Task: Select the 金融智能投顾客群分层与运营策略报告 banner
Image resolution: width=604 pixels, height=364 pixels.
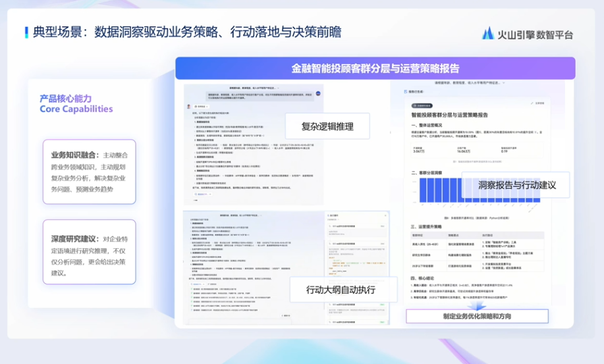Action: (x=375, y=68)
